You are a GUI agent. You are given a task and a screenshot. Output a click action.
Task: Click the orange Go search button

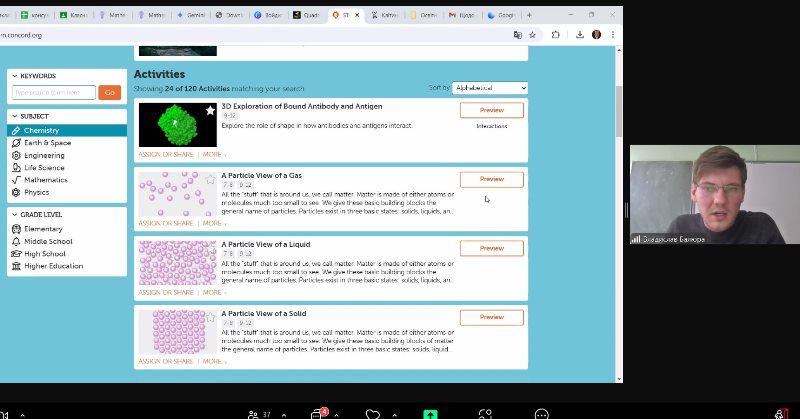coord(110,92)
